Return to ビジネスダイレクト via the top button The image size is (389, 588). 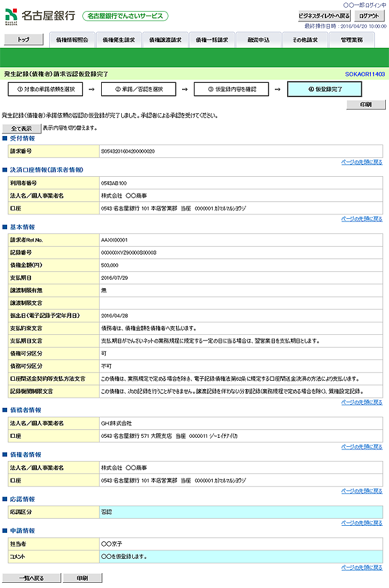(324, 16)
